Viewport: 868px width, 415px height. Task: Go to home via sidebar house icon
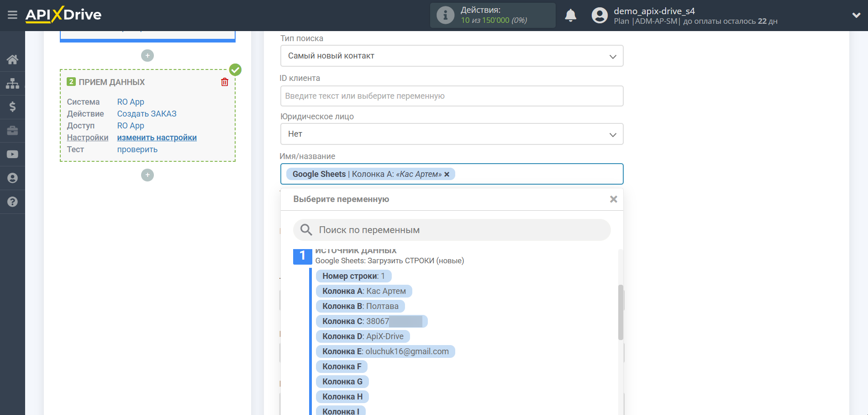pos(12,59)
